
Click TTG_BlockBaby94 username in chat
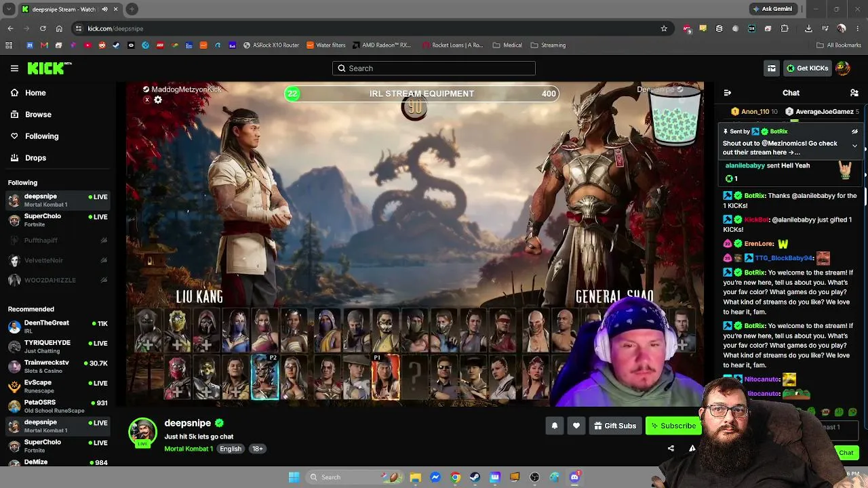[784, 258]
